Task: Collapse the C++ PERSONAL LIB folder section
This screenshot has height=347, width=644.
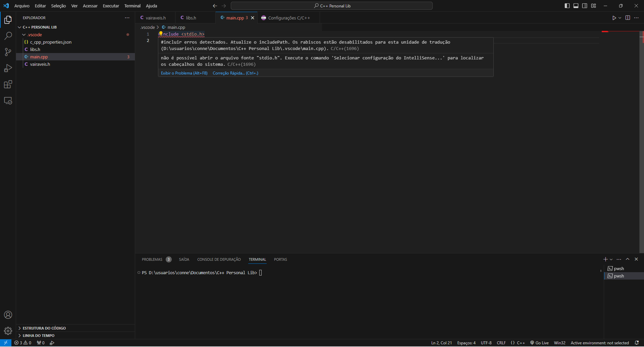Action: pos(75,27)
